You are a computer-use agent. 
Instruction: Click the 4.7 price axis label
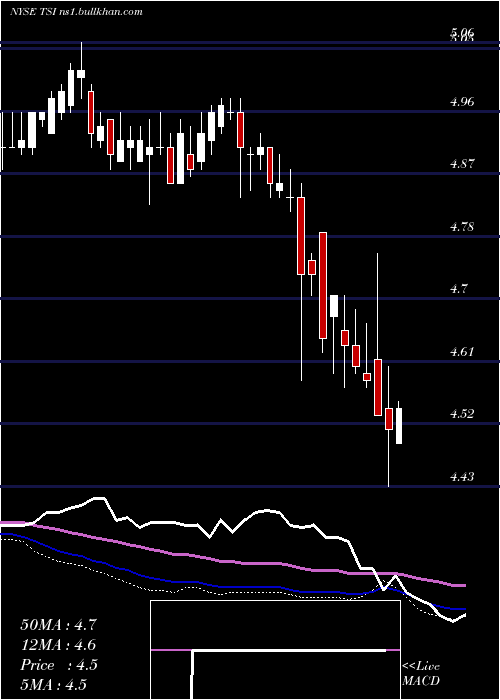[459, 289]
